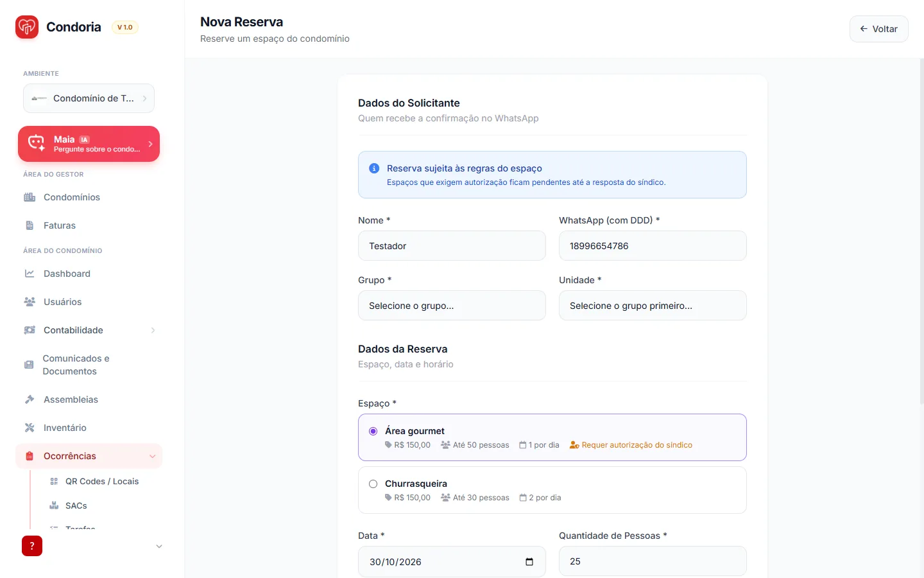Go to Faturas page
924x578 pixels.
[x=89, y=225]
